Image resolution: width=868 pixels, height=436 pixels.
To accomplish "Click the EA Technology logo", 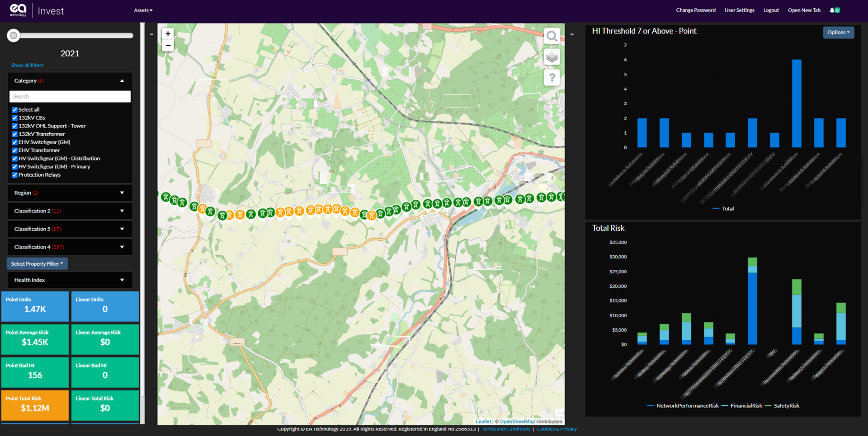I will pos(19,10).
